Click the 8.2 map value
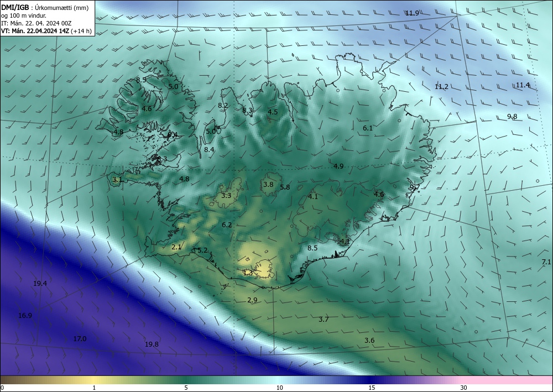This screenshot has width=553, height=392. (223, 106)
